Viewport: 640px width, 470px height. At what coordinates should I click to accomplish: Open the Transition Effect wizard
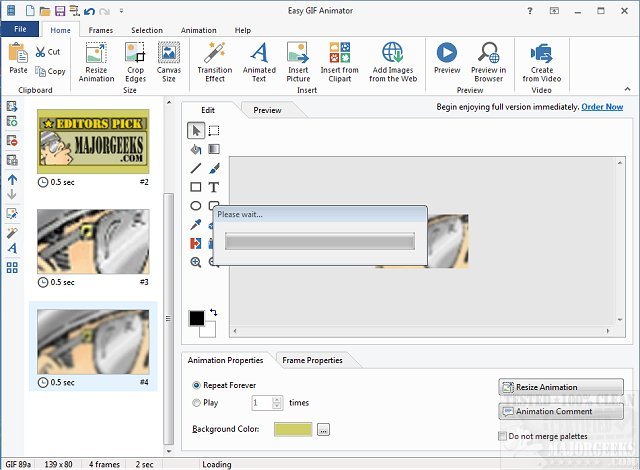[x=214, y=61]
